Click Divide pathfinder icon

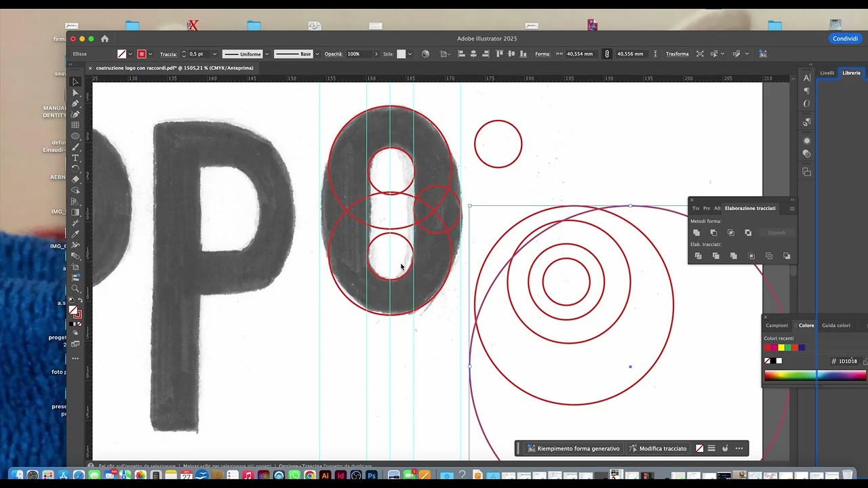pyautogui.click(x=698, y=256)
